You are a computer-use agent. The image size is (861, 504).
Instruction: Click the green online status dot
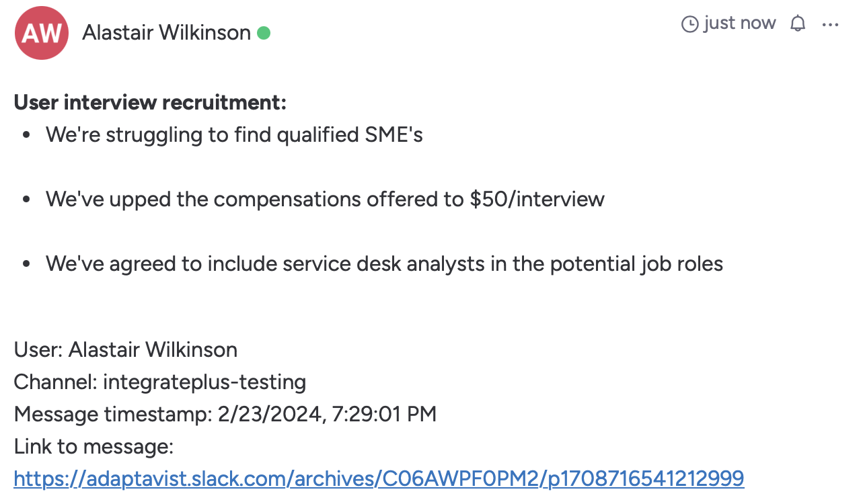point(264,32)
